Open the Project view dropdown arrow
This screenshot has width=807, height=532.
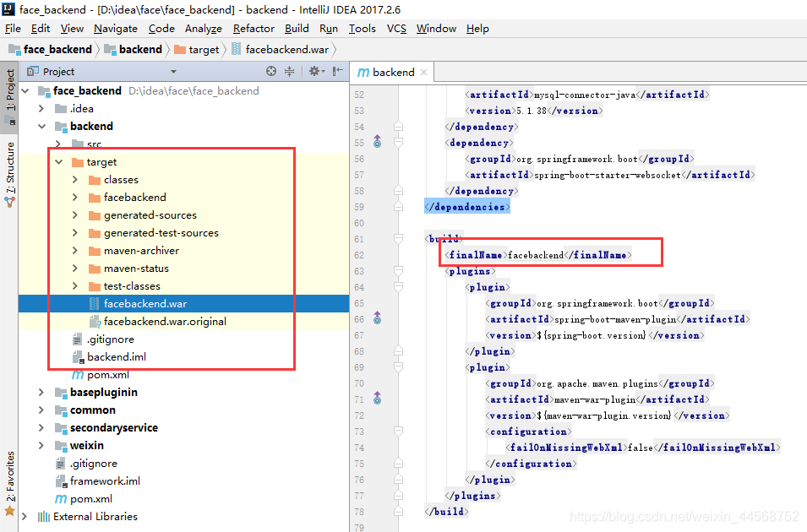pos(173,72)
